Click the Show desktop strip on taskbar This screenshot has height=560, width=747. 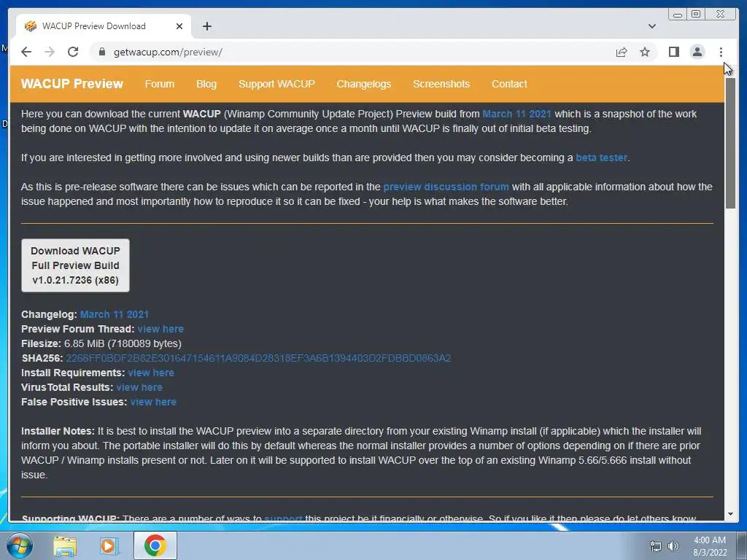[x=742, y=545]
